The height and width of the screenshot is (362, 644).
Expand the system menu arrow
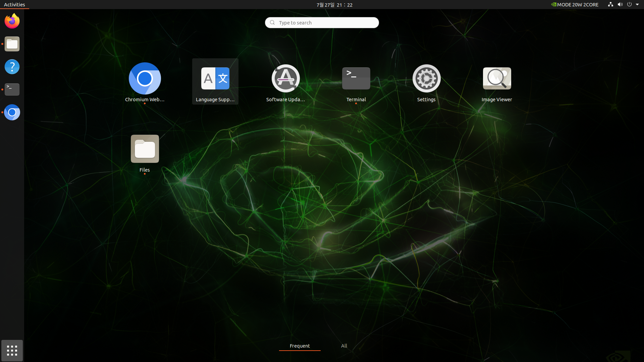(x=637, y=5)
